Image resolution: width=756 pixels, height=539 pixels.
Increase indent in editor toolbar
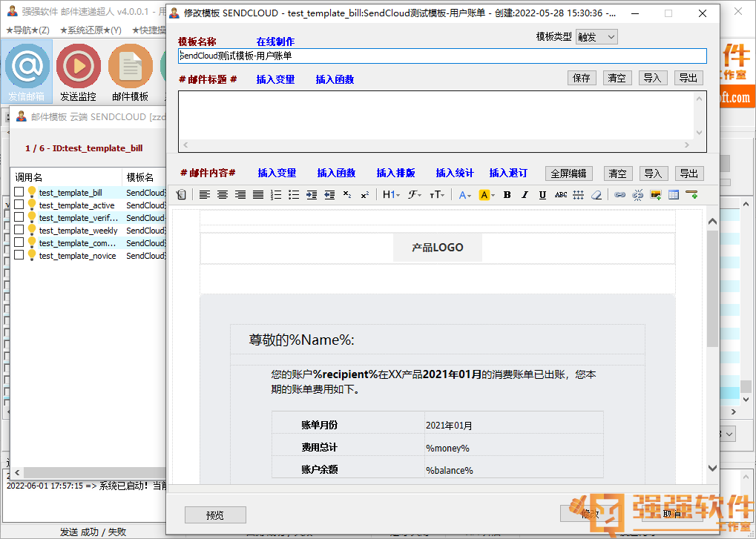[x=312, y=194]
